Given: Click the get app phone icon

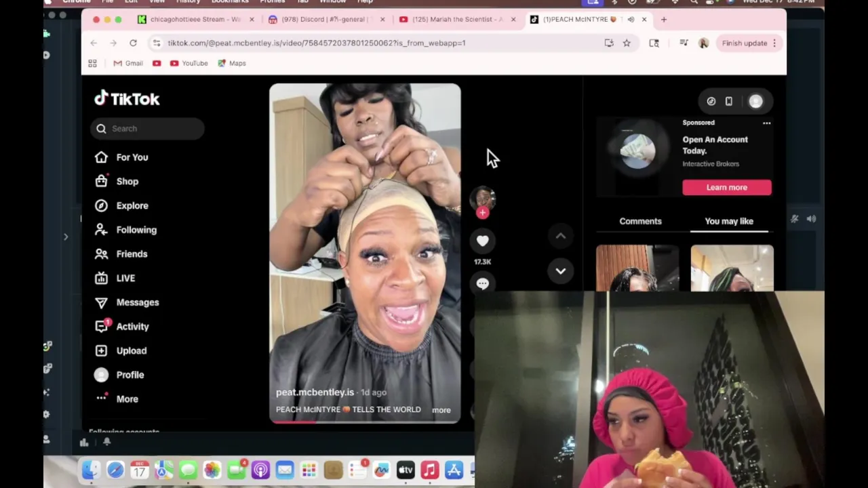Looking at the screenshot, I should (728, 102).
